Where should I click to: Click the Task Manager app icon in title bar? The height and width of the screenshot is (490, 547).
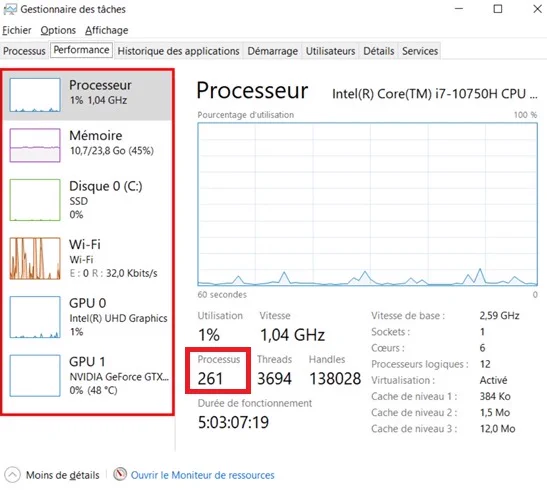click(9, 9)
